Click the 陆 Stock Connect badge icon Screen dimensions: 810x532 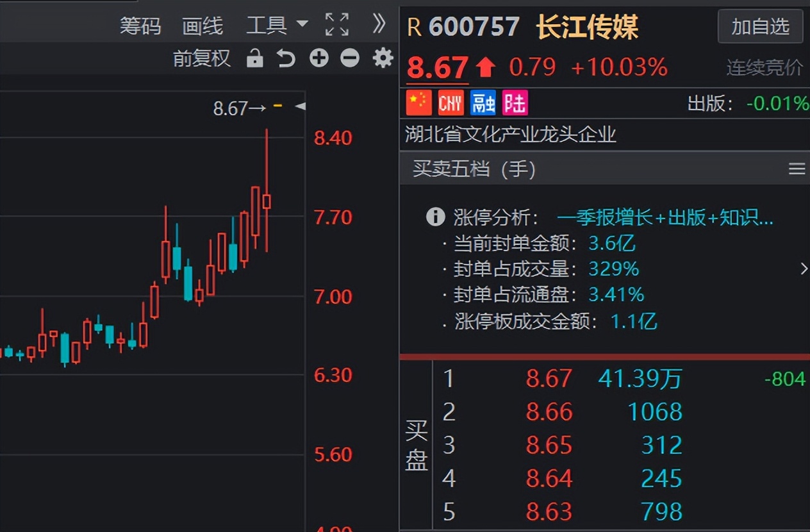click(515, 103)
